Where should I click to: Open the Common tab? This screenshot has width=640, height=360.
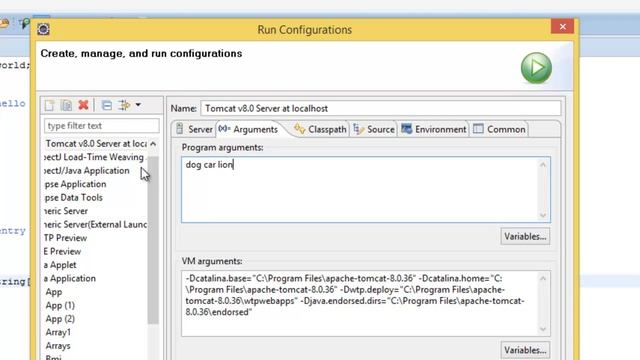click(x=499, y=129)
